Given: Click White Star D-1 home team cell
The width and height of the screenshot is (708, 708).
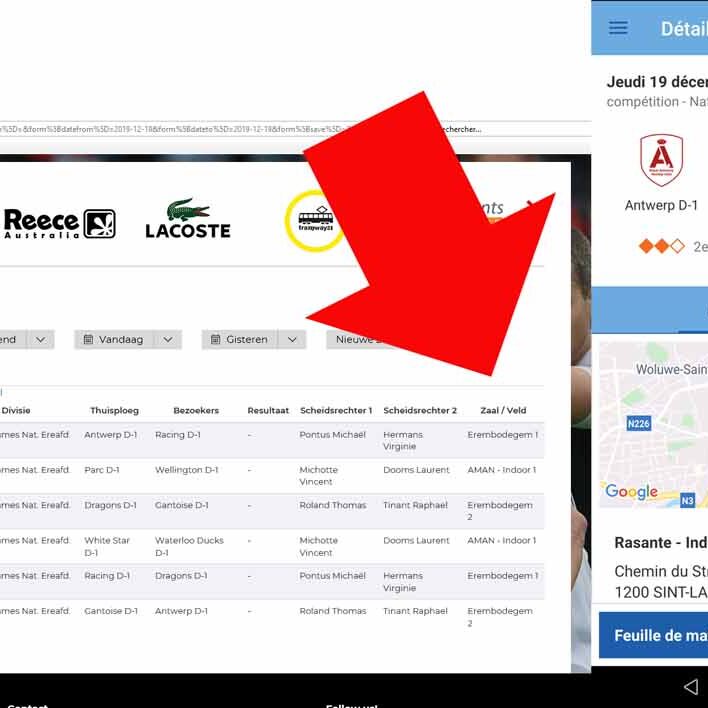Looking at the screenshot, I should coord(107,546).
